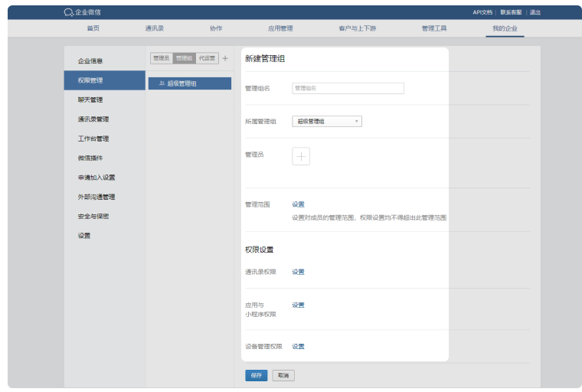The width and height of the screenshot is (582, 392).
Task: Click 设置 link for 管理范围
Action: 298,204
